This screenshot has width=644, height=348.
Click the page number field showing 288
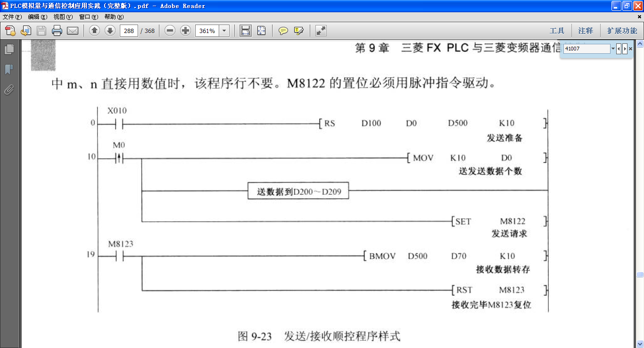pyautogui.click(x=129, y=31)
